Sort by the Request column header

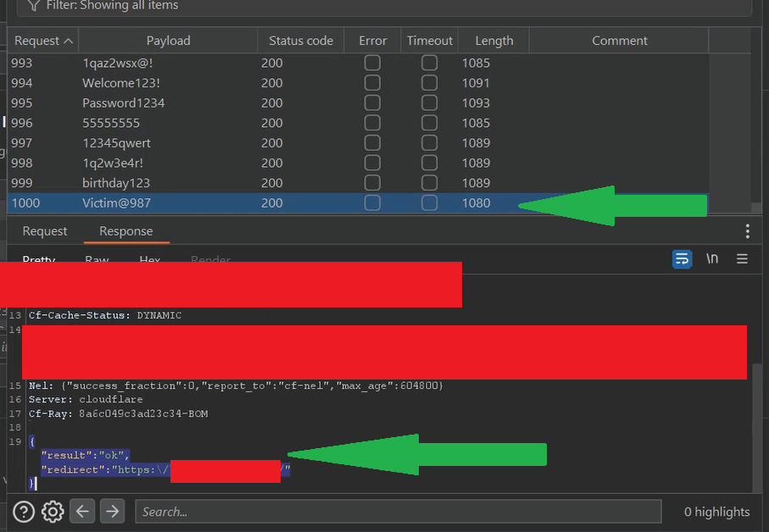(x=43, y=41)
